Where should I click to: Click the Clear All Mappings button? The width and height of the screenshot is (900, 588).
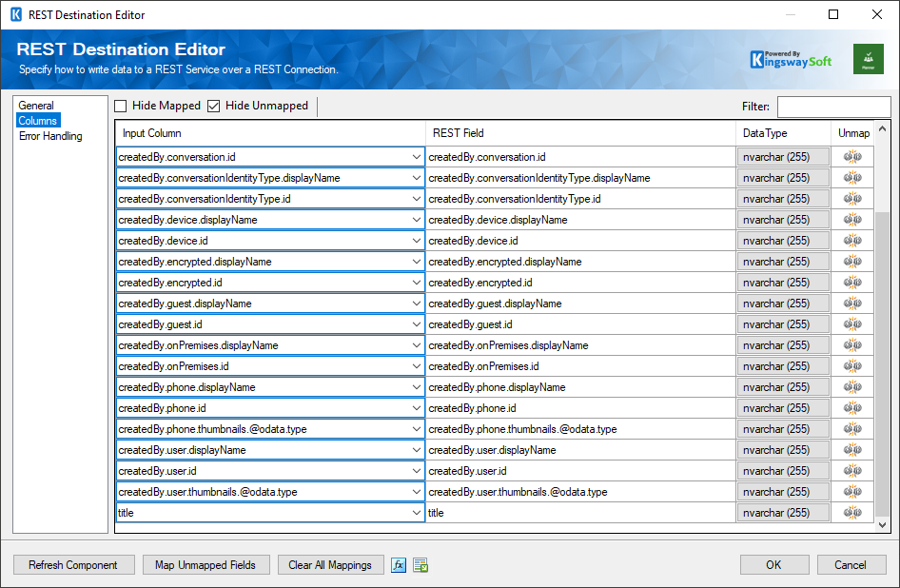click(x=330, y=564)
